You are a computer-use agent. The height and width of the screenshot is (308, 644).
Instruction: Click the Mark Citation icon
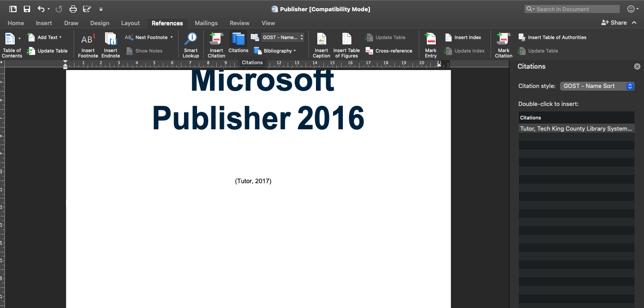tap(504, 39)
